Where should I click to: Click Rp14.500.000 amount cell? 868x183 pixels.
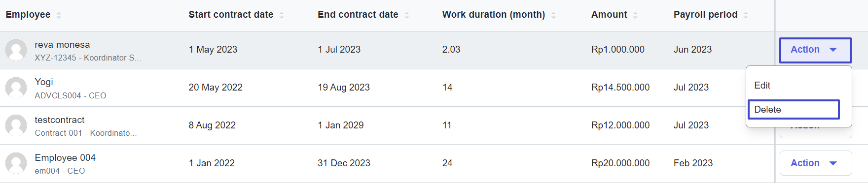(x=620, y=88)
